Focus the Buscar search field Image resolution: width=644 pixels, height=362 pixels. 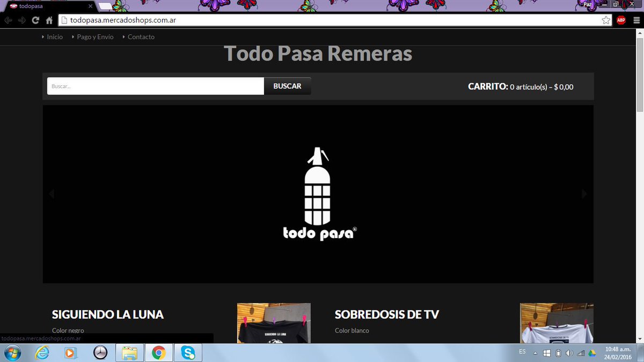tap(156, 86)
